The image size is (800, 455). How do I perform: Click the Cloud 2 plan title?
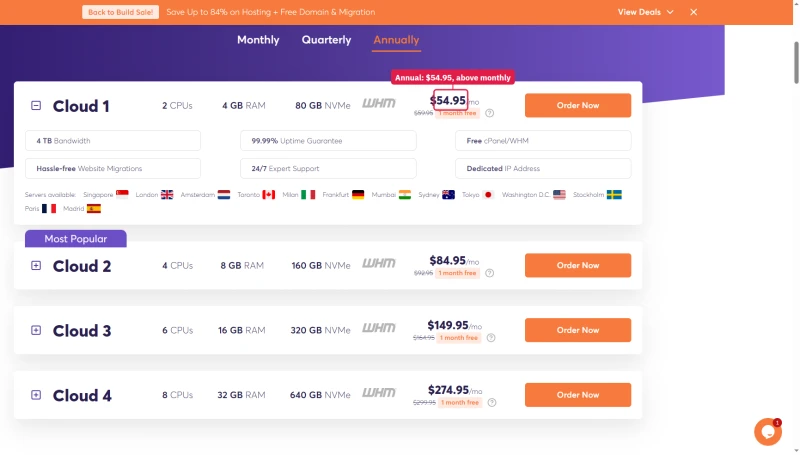pyautogui.click(x=82, y=266)
